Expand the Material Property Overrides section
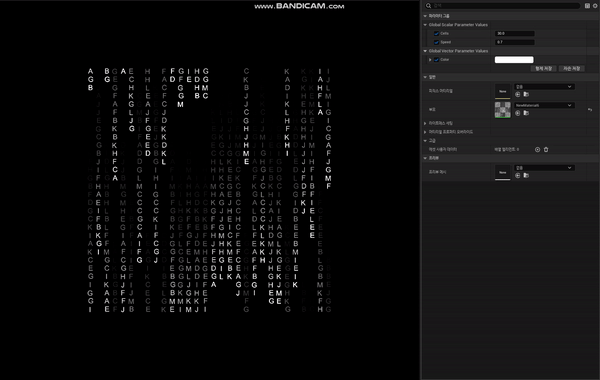This screenshot has height=380, width=600. pyautogui.click(x=425, y=132)
